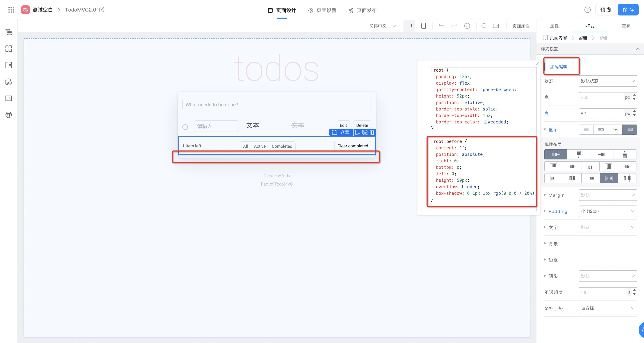This screenshot has width=644, height=343.
Task: Open the globe multilingual icon in sidebar
Action: point(8,115)
